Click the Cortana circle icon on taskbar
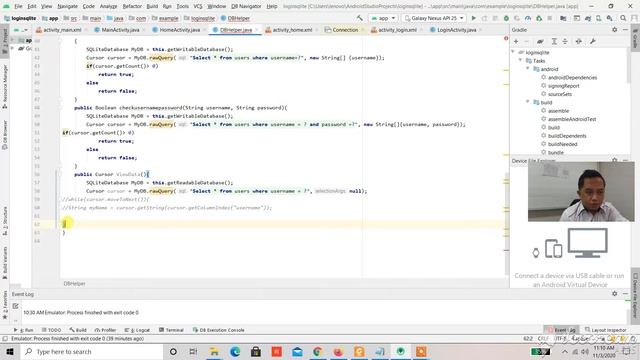This screenshot has width=640, height=360. click(173, 351)
